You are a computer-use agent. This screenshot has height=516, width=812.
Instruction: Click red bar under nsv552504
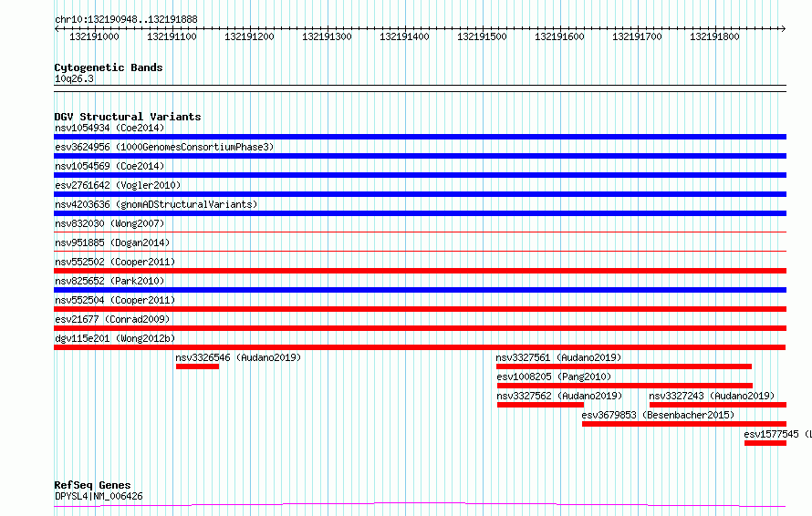(x=420, y=309)
